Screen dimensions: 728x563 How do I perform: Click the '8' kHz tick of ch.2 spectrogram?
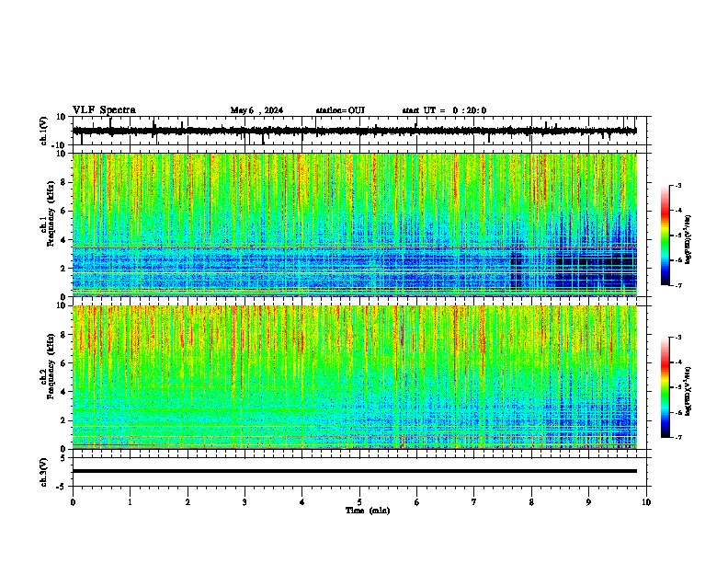64,335
